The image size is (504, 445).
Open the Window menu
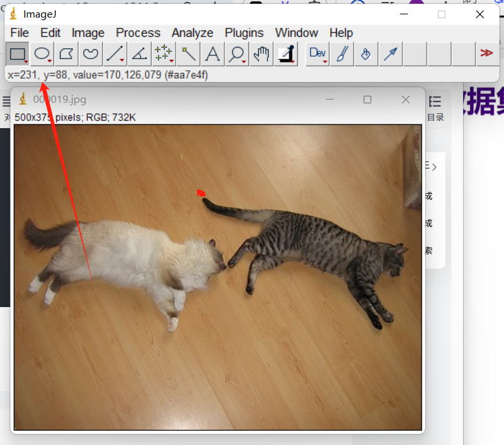(x=297, y=33)
